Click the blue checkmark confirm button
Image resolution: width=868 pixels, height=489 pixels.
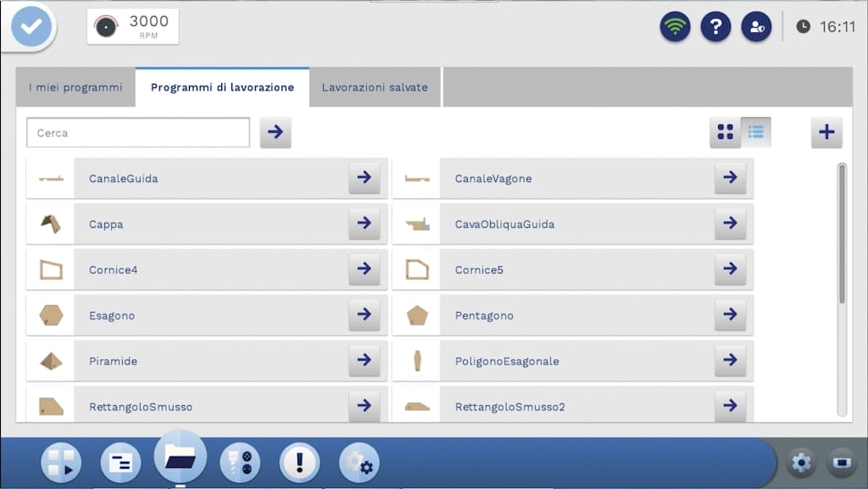pyautogui.click(x=31, y=27)
